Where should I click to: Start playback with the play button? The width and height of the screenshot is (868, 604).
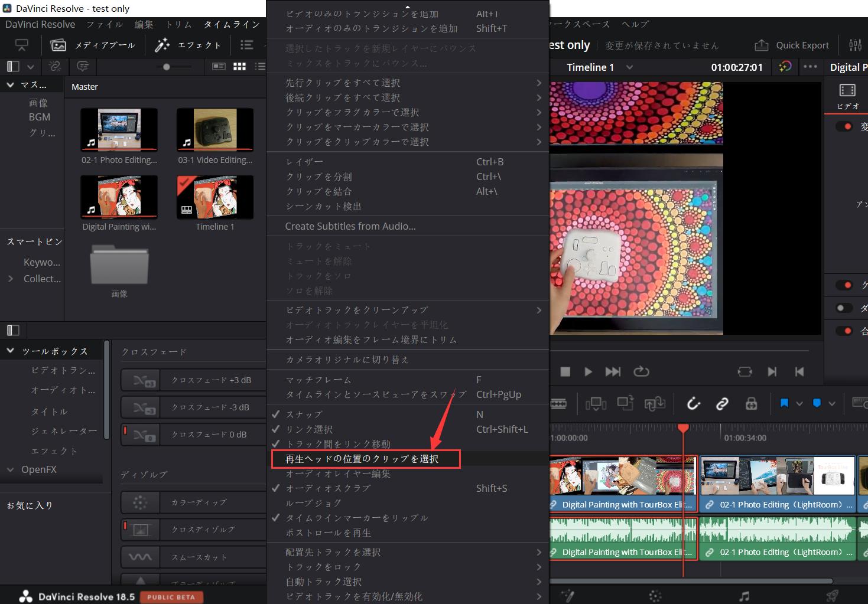pyautogui.click(x=588, y=372)
